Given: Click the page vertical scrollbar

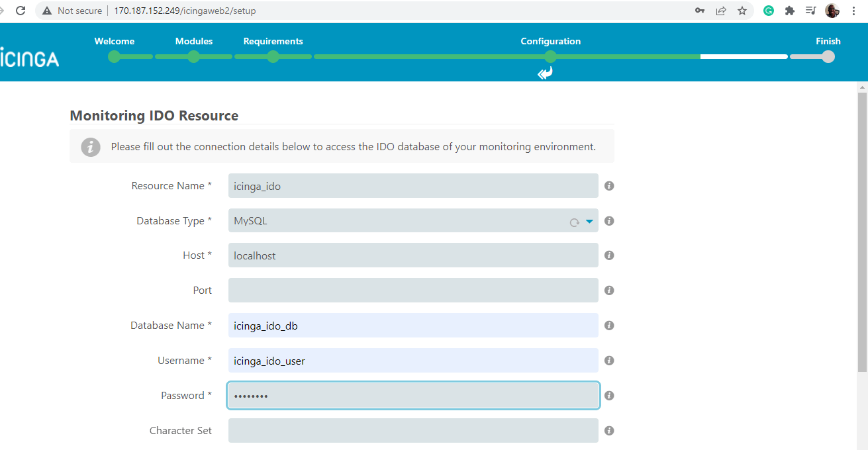Looking at the screenshot, I should [862, 232].
